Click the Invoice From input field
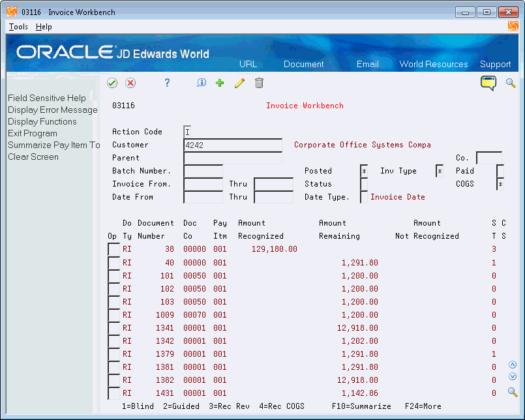The width and height of the screenshot is (525, 420). coord(203,184)
